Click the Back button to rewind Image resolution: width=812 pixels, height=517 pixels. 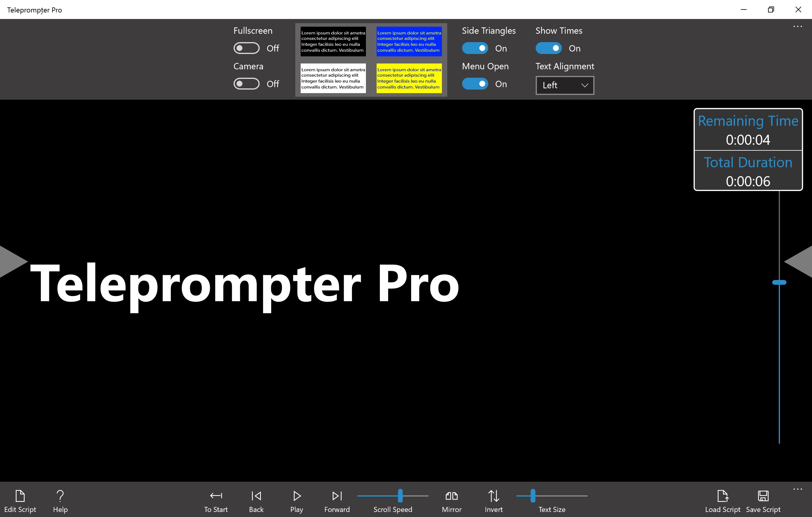pyautogui.click(x=255, y=500)
